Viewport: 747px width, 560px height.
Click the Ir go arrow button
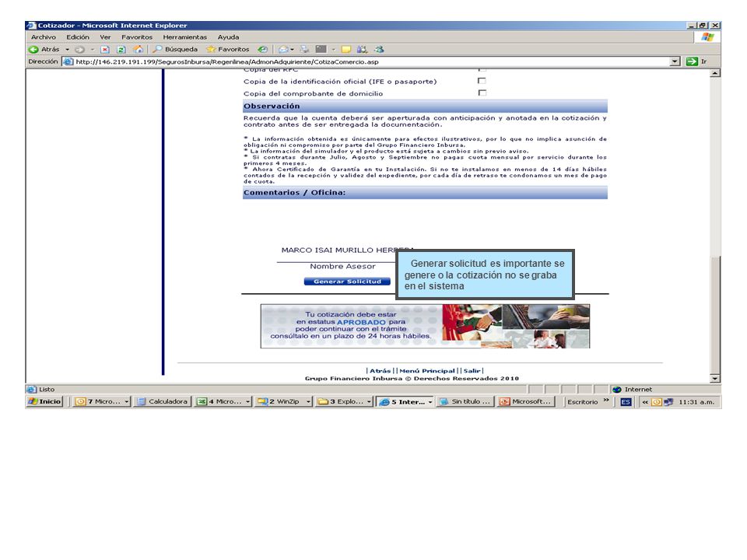(x=697, y=61)
